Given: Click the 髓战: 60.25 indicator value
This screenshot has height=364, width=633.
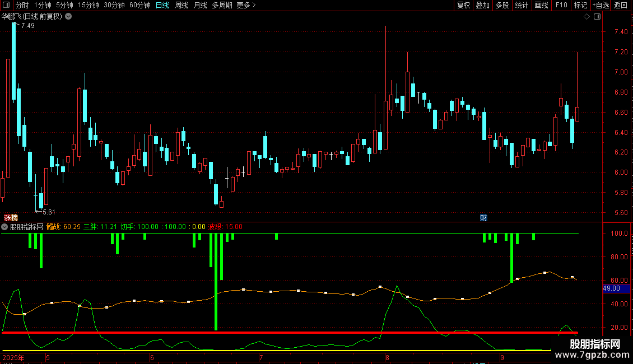Looking at the screenshot, I should tap(63, 227).
